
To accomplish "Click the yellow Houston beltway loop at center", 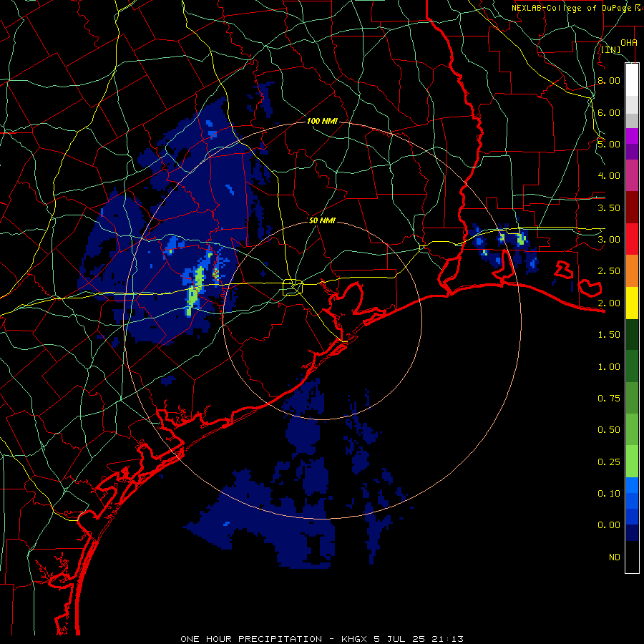I will tap(293, 287).
